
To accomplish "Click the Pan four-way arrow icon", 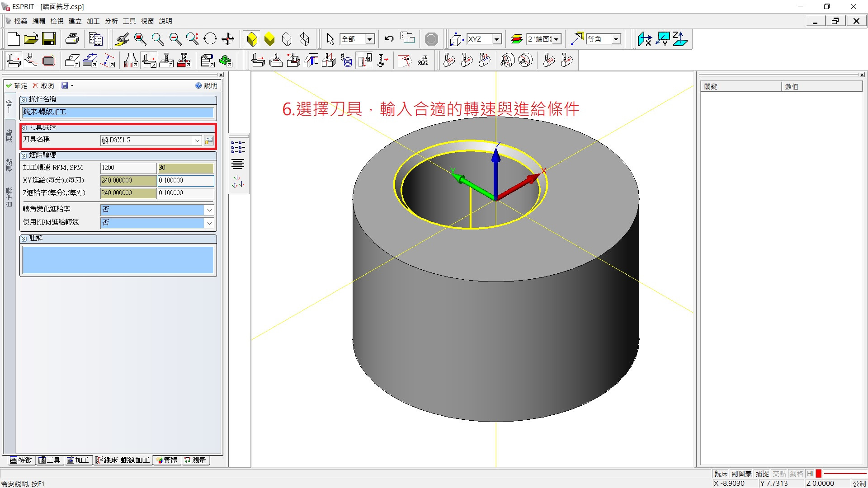I will coord(228,39).
